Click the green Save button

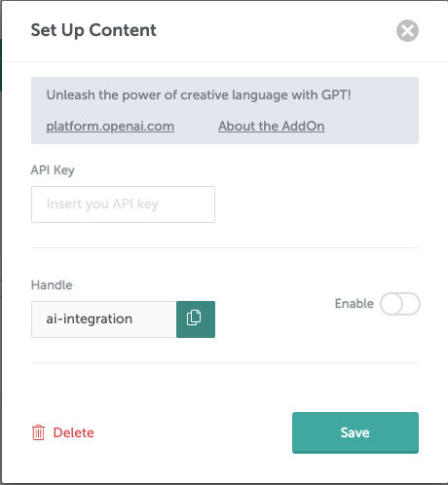coord(355,432)
